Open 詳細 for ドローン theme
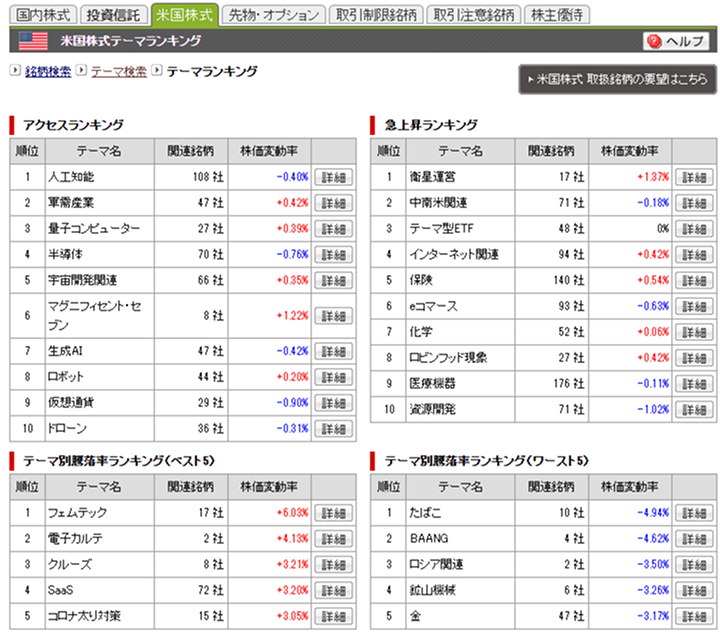The width and height of the screenshot is (720, 641). click(334, 428)
